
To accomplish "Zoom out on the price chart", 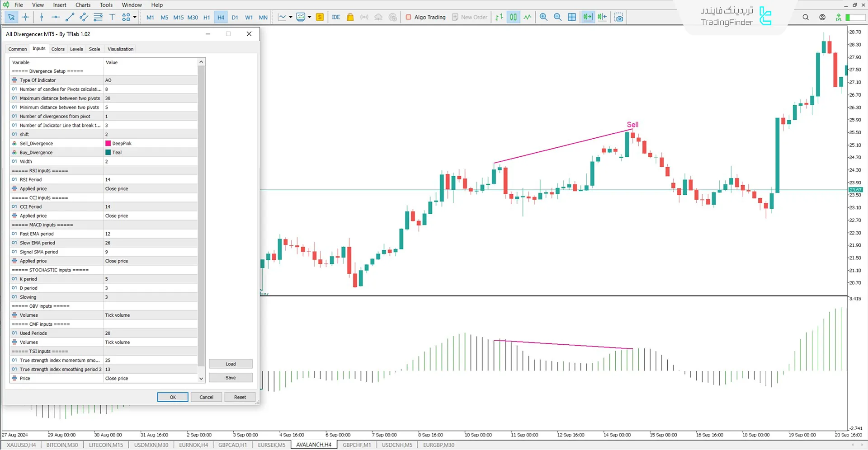I will pyautogui.click(x=557, y=17).
